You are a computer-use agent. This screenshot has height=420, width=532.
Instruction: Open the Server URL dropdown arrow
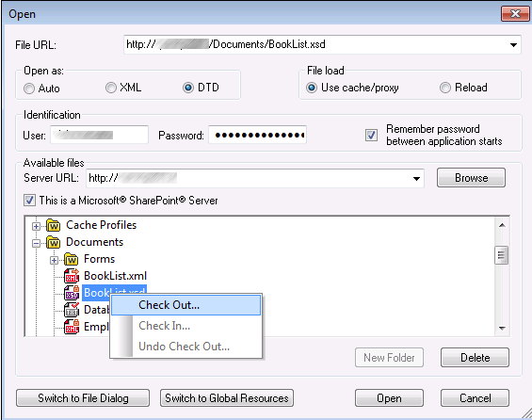coord(416,178)
